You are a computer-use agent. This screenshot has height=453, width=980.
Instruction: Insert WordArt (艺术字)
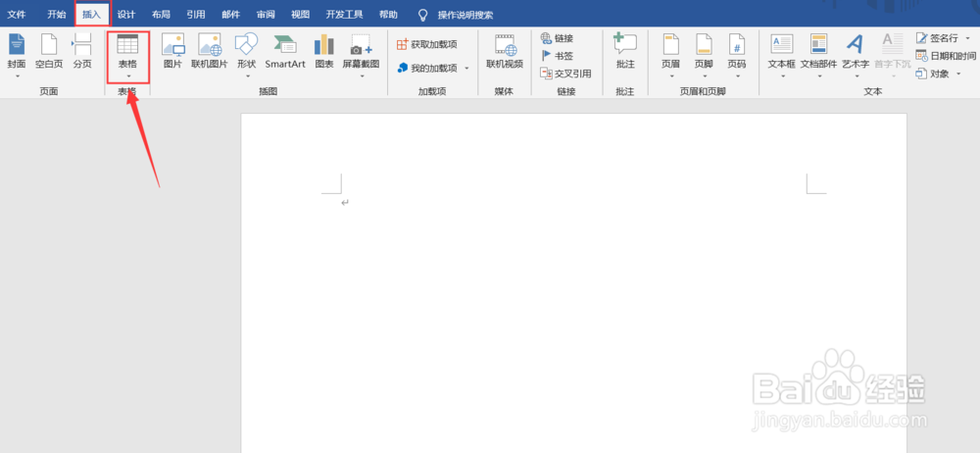point(856,53)
